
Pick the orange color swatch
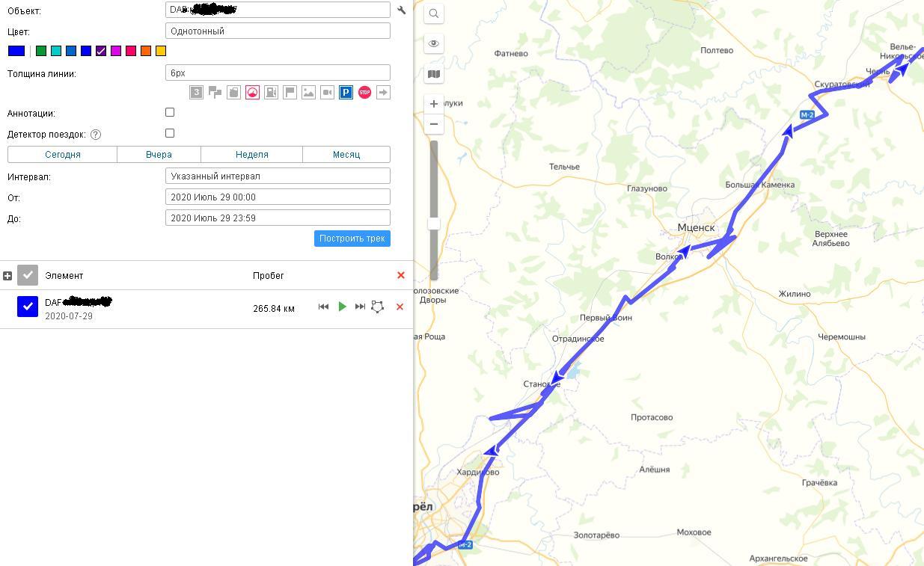tap(146, 51)
